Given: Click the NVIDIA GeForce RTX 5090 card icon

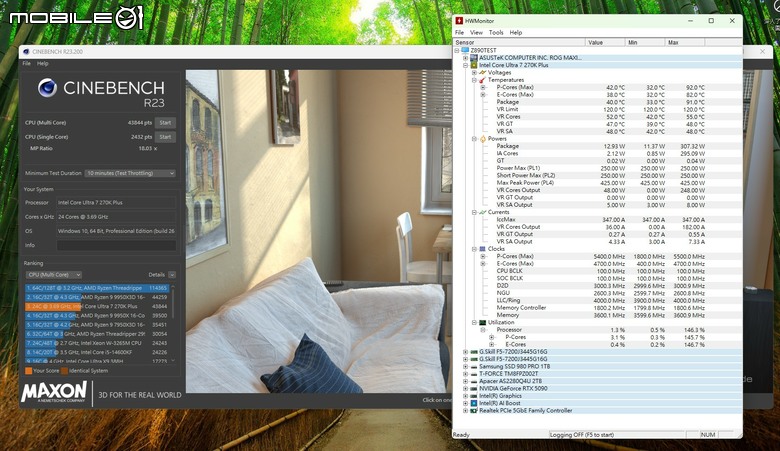Looking at the screenshot, I should pos(474,388).
